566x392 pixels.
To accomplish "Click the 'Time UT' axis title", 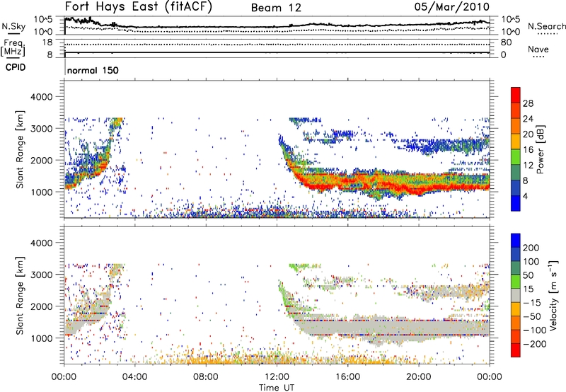I will point(277,388).
